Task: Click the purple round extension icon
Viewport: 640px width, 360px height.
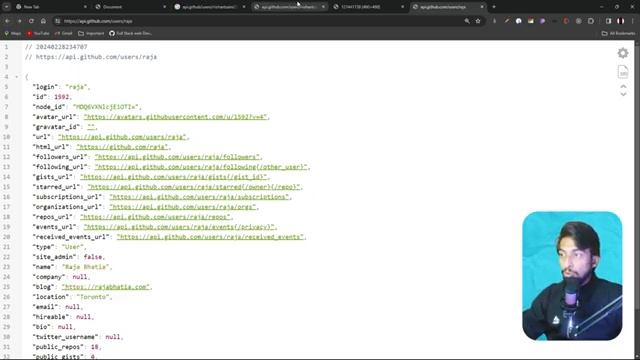Action: [x=542, y=21]
